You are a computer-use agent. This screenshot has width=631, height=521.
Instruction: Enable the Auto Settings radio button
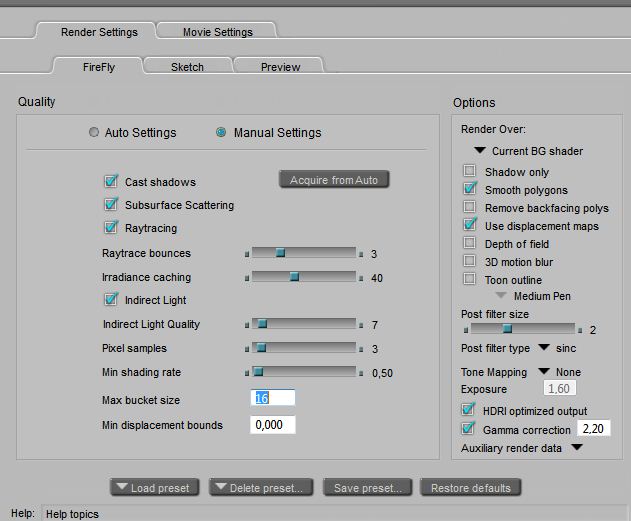95,133
